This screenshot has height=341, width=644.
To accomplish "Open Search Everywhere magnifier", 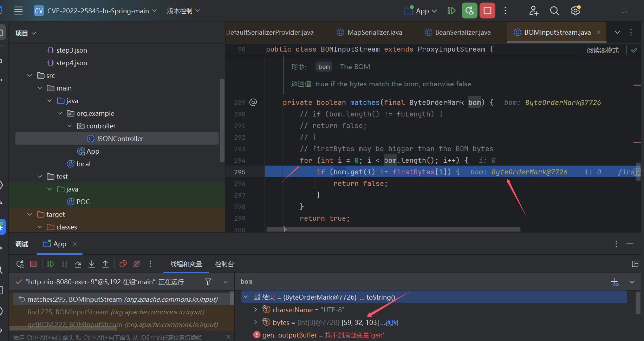I will [554, 11].
